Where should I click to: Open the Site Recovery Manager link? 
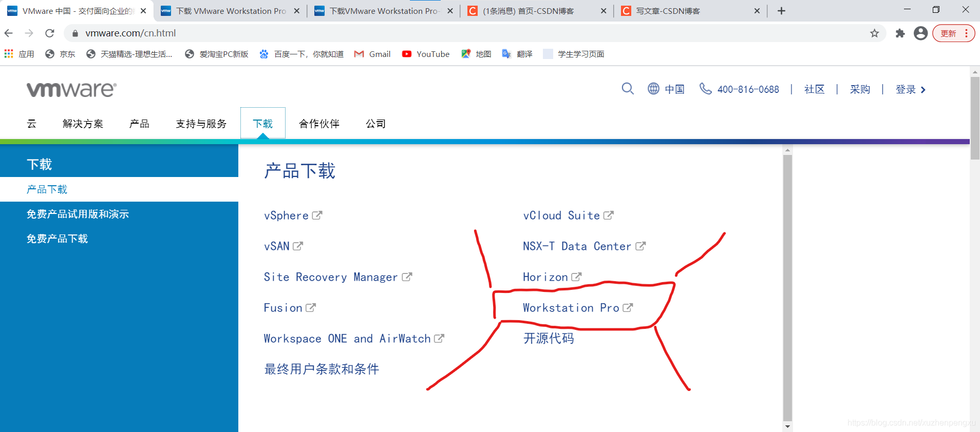click(x=337, y=277)
